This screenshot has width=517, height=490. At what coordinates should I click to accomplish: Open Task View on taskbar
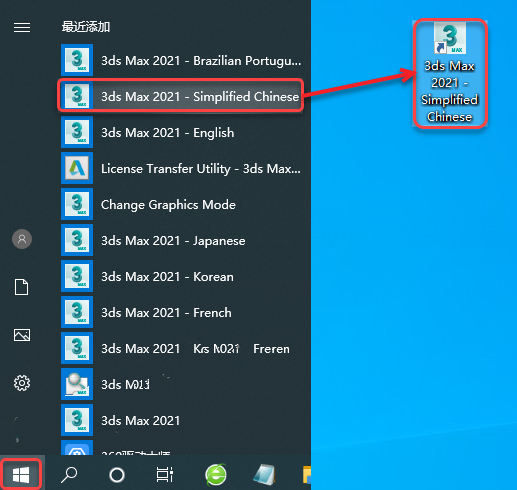click(165, 475)
